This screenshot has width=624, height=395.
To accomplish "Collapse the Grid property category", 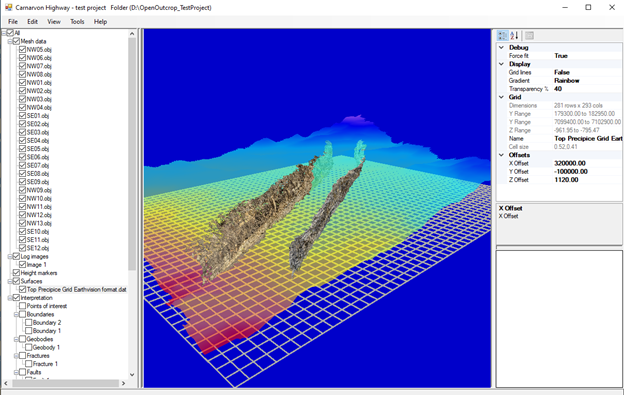I will pyautogui.click(x=501, y=97).
